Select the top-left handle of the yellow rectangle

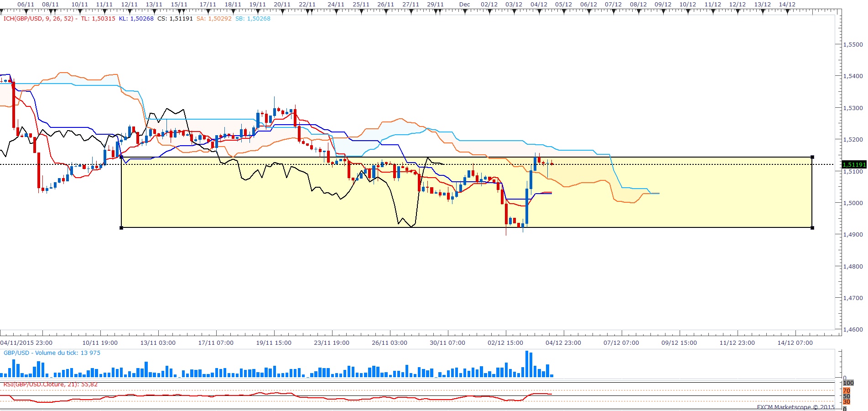pos(121,157)
